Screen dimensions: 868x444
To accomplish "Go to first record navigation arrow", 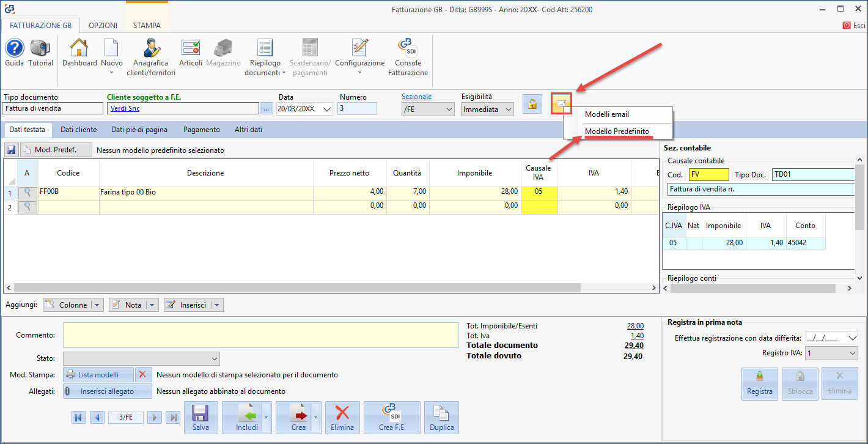I will (x=78, y=417).
